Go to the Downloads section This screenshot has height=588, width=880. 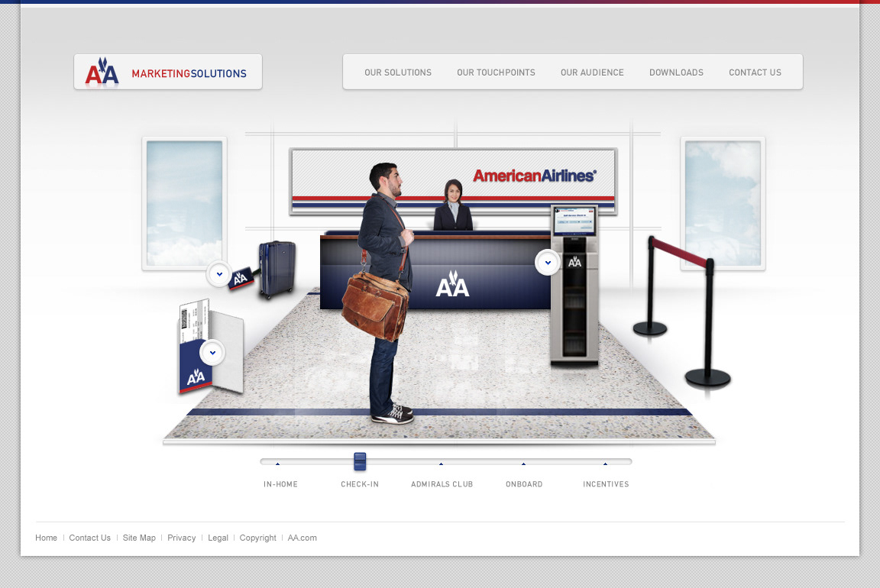coord(676,73)
